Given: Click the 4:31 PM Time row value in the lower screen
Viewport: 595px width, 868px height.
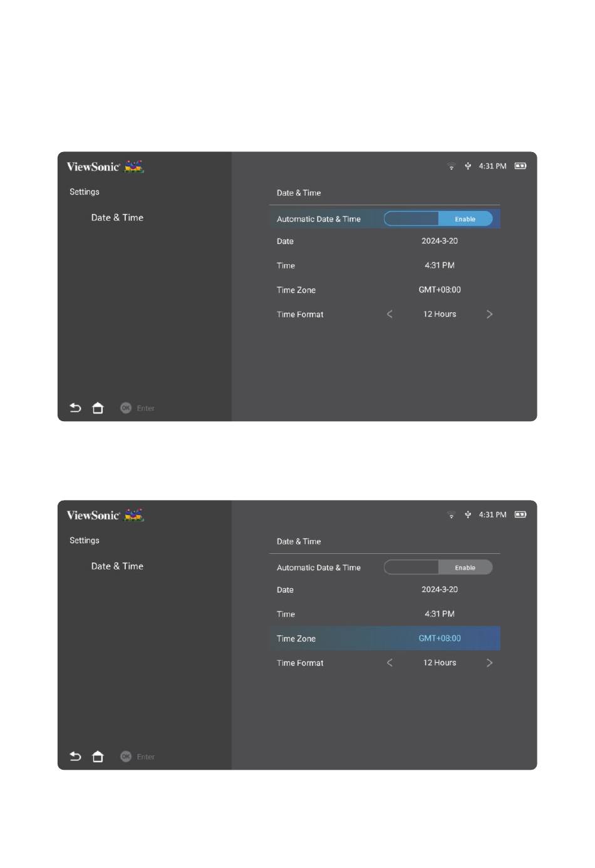Looking at the screenshot, I should click(440, 614).
